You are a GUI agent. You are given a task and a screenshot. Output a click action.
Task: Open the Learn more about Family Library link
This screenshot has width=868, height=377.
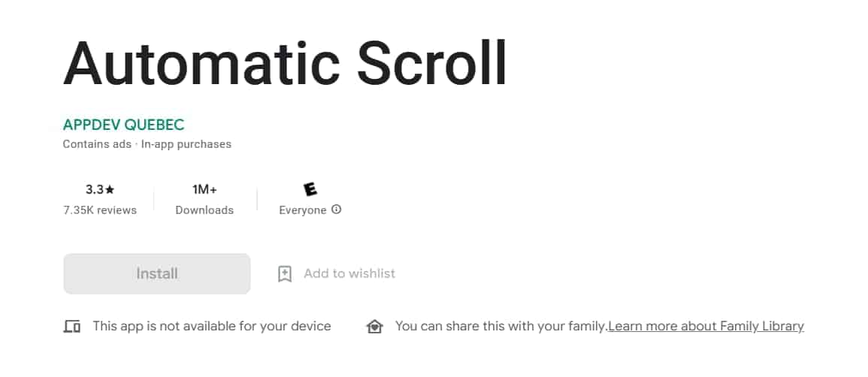tap(706, 326)
